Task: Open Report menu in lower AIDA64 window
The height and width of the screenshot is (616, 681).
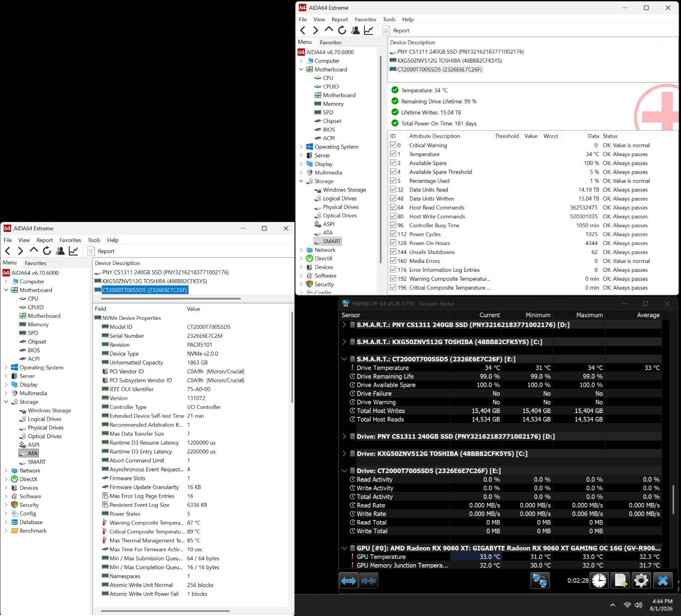Action: [x=45, y=240]
